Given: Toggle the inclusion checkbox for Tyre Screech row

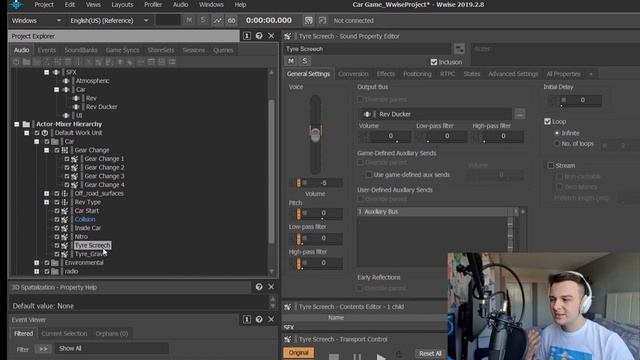Looking at the screenshot, I should [x=57, y=245].
